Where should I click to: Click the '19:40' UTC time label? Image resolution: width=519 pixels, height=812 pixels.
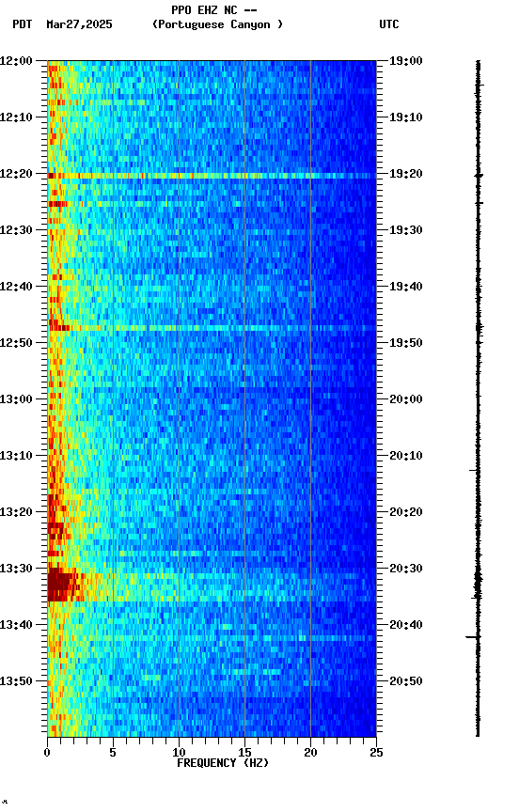point(406,287)
